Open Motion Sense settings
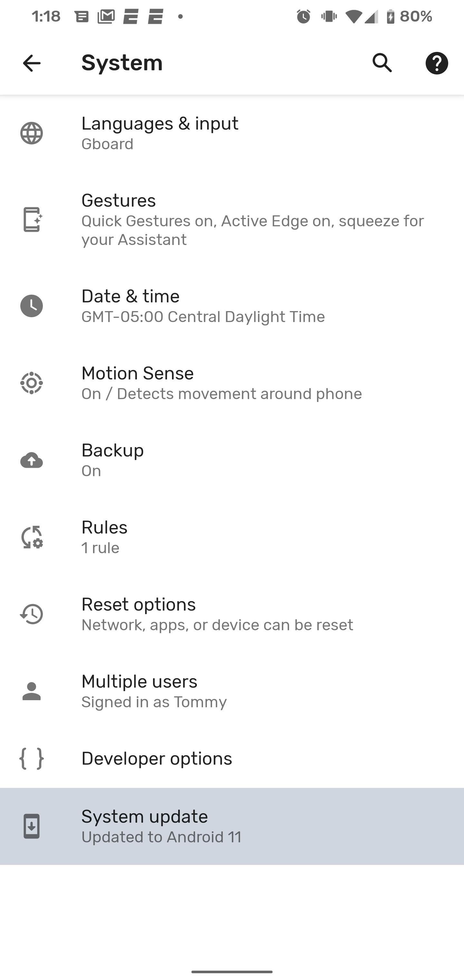The height and width of the screenshot is (980, 464). coord(232,383)
